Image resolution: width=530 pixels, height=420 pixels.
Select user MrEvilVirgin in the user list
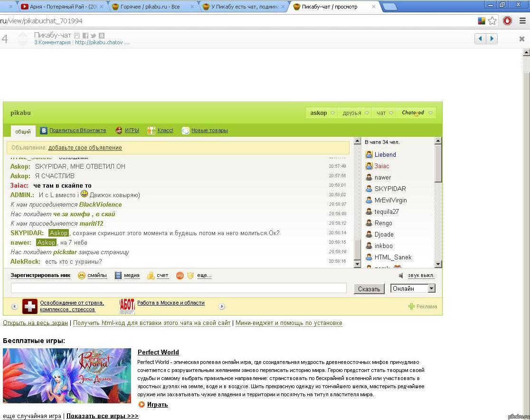(x=390, y=200)
